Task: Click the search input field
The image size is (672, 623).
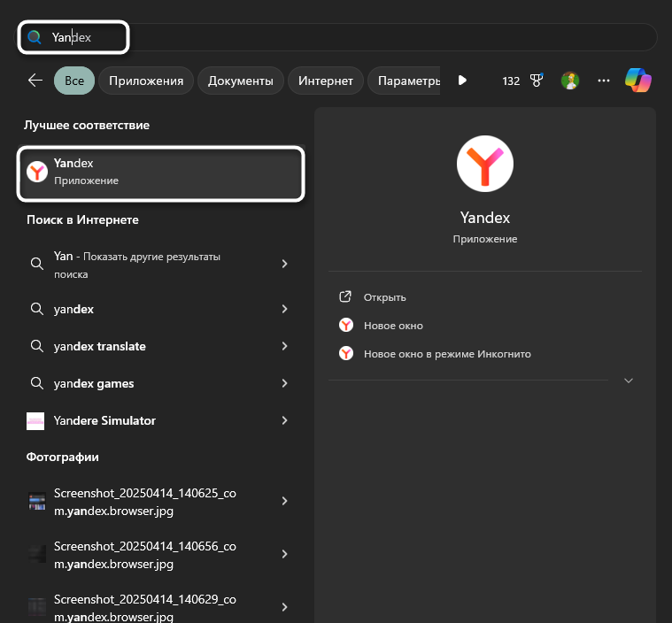Action: pyautogui.click(x=354, y=37)
